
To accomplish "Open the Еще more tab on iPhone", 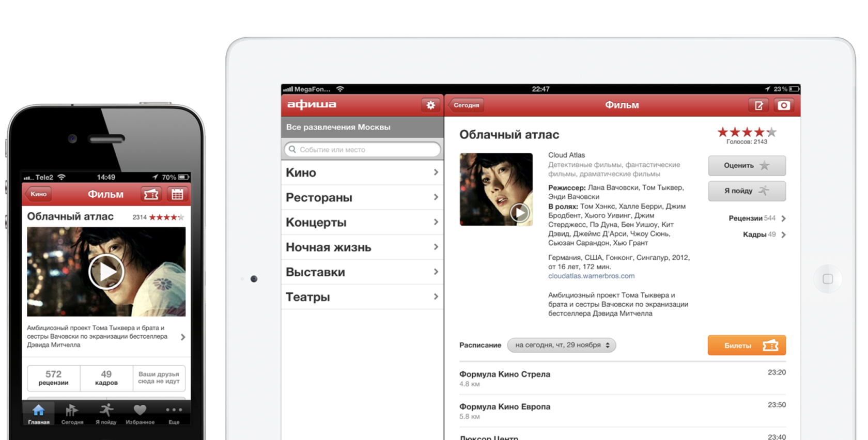I will point(174,414).
